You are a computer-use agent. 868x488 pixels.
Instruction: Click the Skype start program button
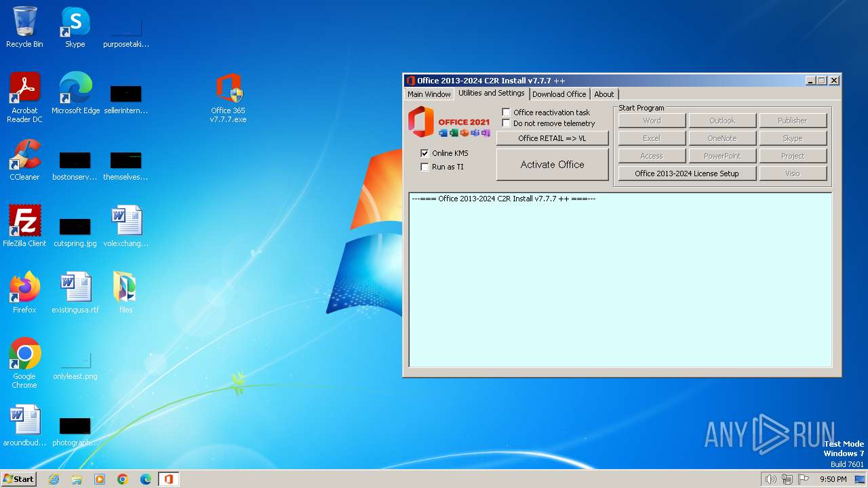(x=793, y=138)
